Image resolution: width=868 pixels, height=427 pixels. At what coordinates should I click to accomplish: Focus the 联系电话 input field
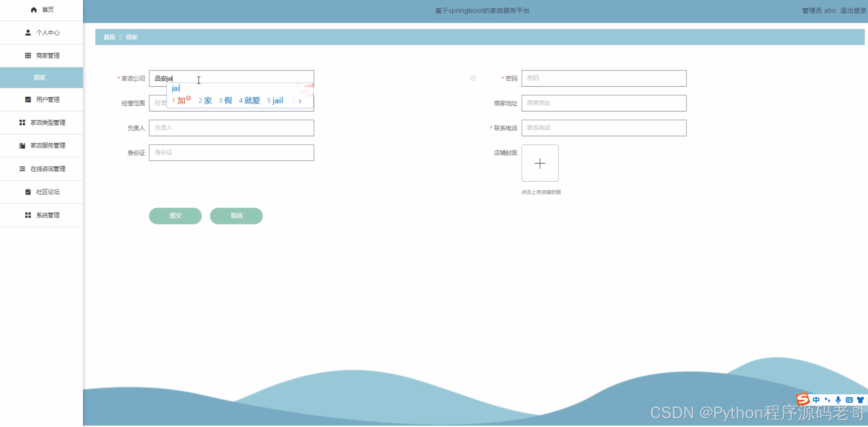604,128
